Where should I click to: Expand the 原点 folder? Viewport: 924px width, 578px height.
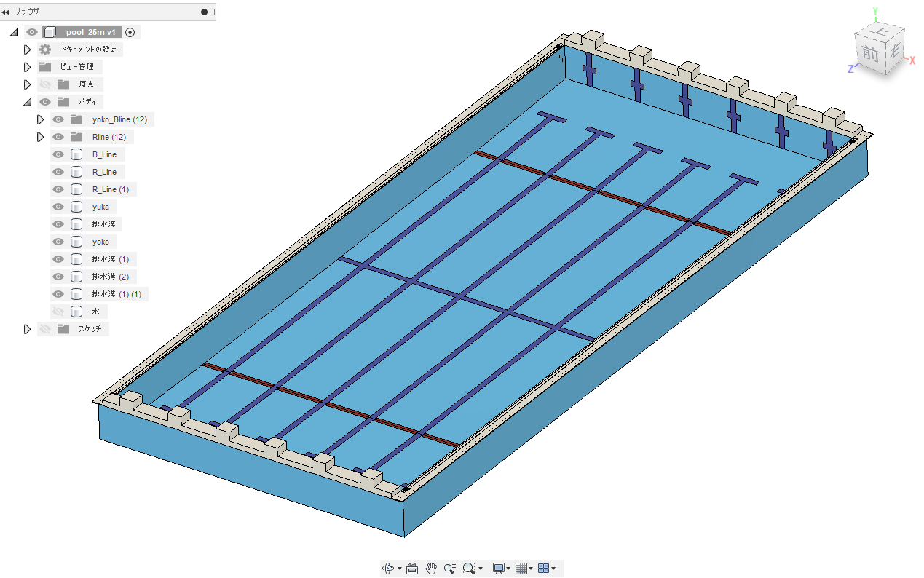(x=28, y=84)
